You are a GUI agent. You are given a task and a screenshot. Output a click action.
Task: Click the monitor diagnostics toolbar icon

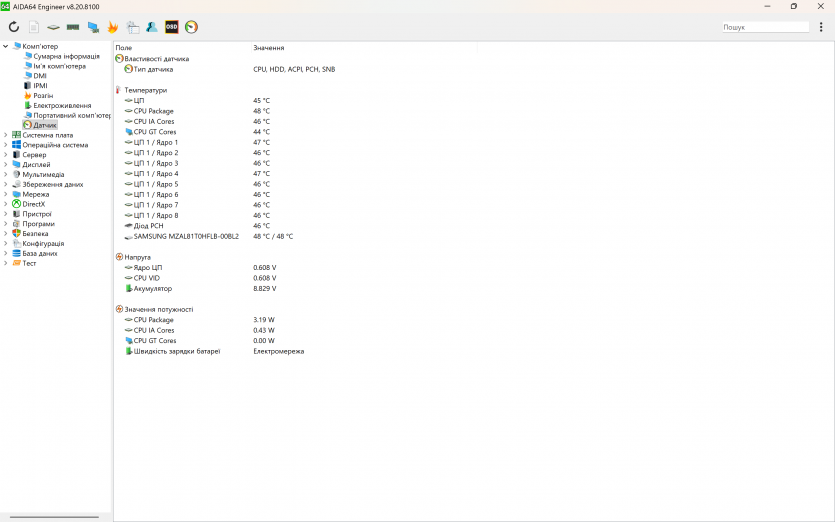pos(93,27)
